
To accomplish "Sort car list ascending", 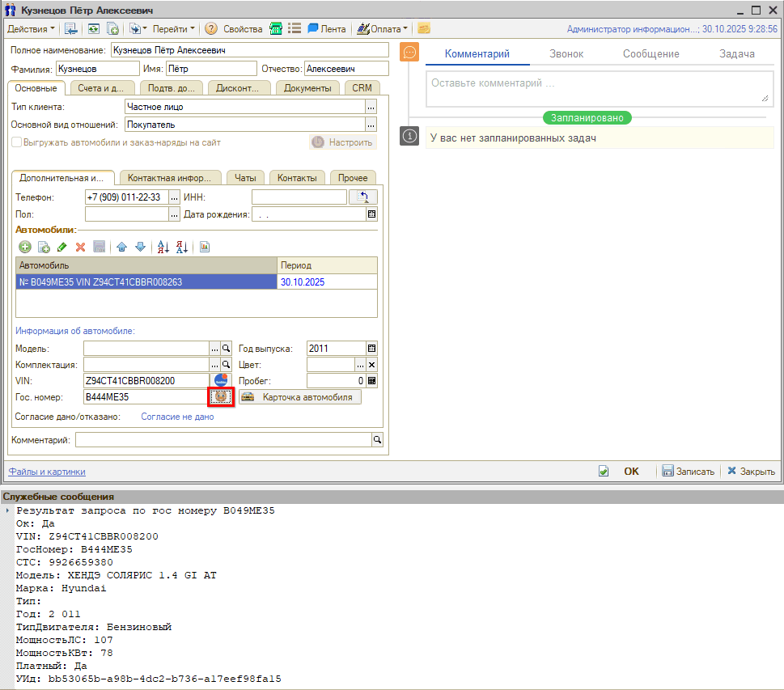I will tap(163, 247).
